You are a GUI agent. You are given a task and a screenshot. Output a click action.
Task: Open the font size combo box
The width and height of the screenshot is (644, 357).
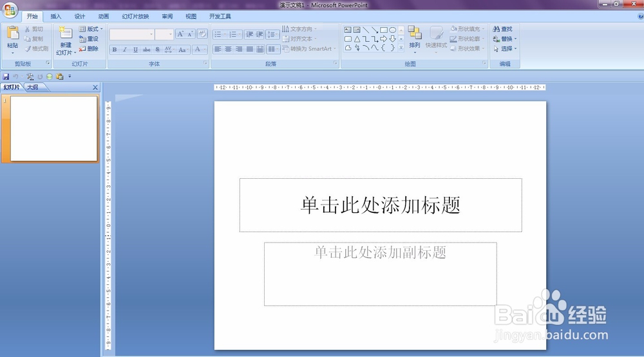tap(164, 35)
